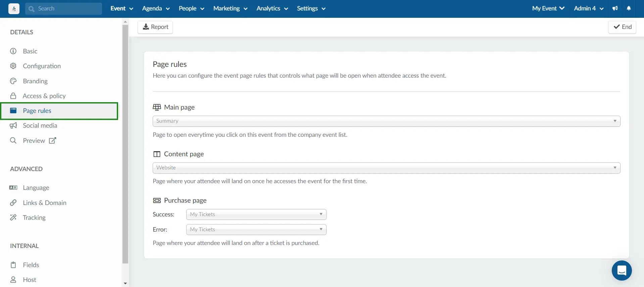Image resolution: width=644 pixels, height=287 pixels.
Task: Click the Purchase page ticket icon
Action: point(157,200)
